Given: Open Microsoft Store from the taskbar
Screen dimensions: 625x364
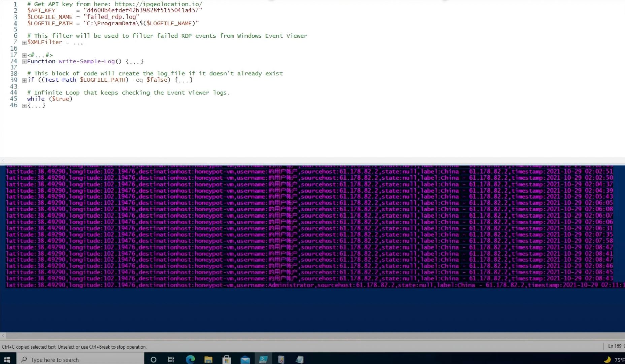Looking at the screenshot, I should [x=227, y=360].
